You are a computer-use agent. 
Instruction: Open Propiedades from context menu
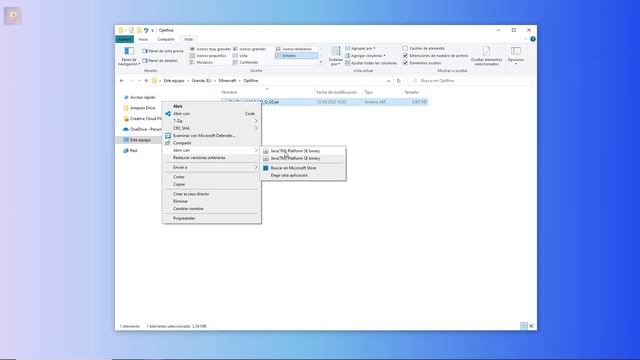pos(211,218)
